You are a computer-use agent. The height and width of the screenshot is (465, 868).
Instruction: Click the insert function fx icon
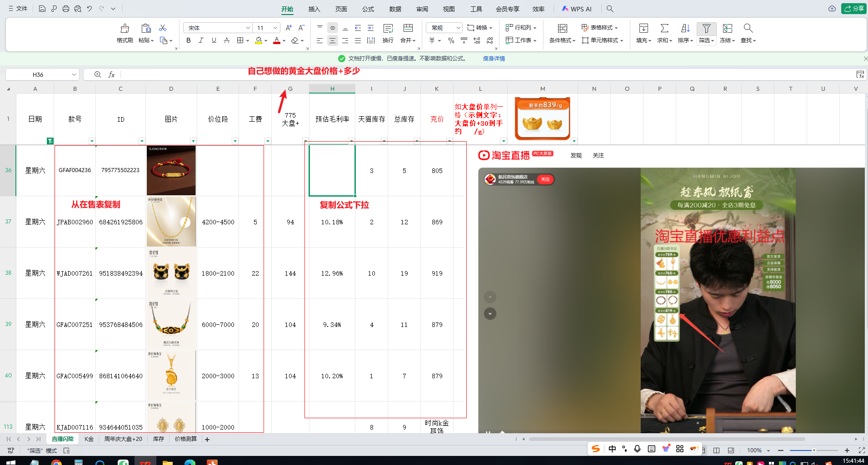click(x=111, y=74)
